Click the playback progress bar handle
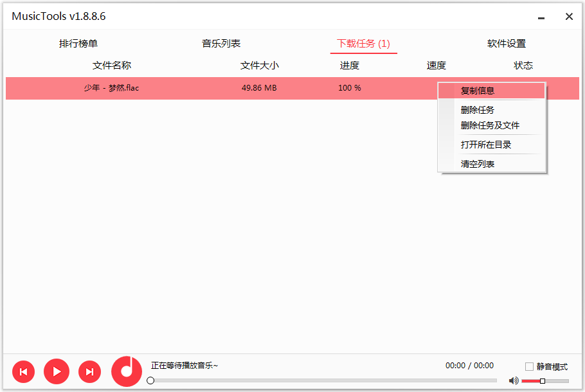 click(150, 380)
